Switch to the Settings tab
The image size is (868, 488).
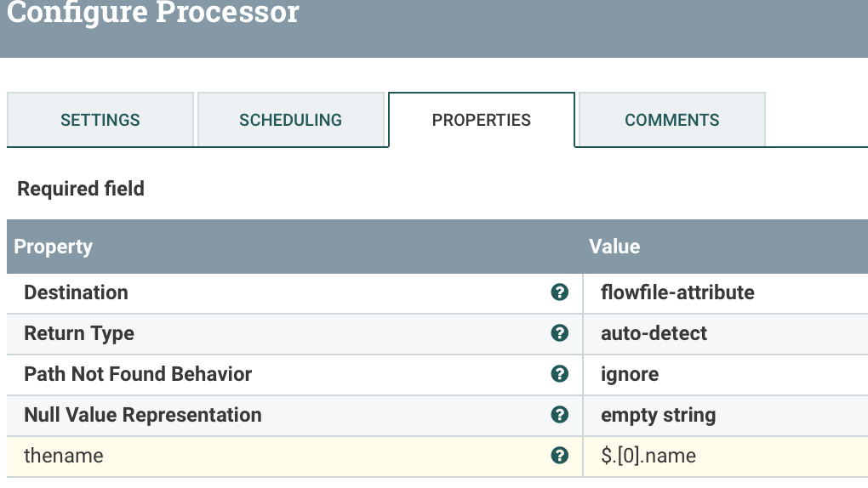pos(100,120)
